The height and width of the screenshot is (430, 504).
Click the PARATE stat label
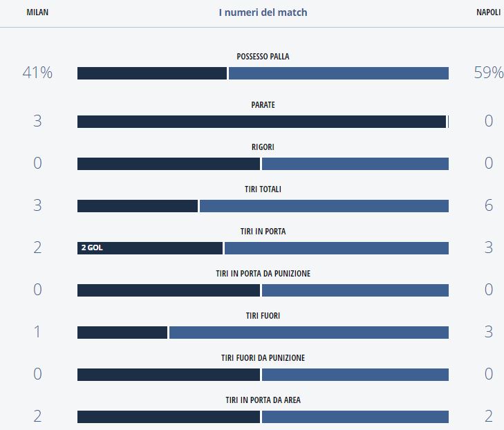(x=263, y=105)
